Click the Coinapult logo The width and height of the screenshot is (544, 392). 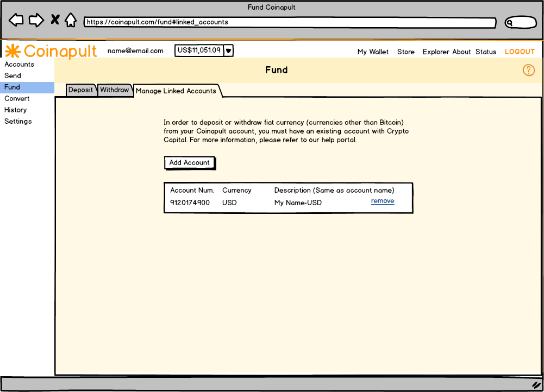[x=51, y=51]
